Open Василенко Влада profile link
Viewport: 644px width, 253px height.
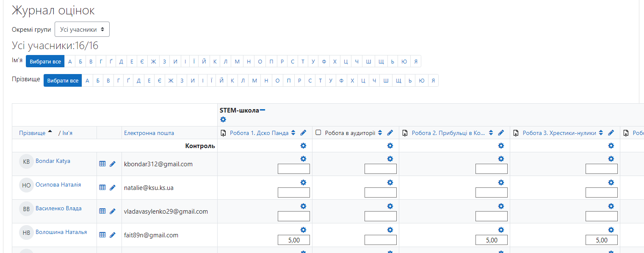click(x=58, y=208)
